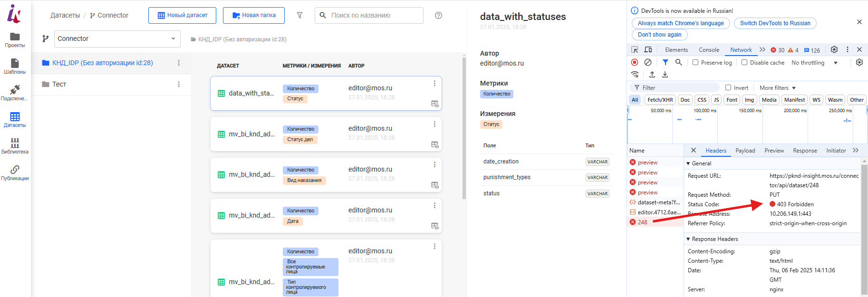Click Switch DevTools to Russian button
This screenshot has width=868, height=297.
coord(775,23)
